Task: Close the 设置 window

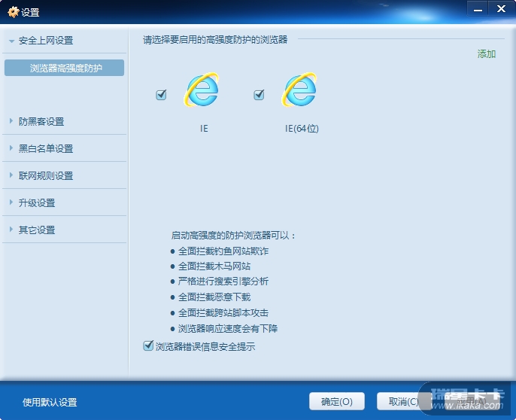Action: [501, 9]
